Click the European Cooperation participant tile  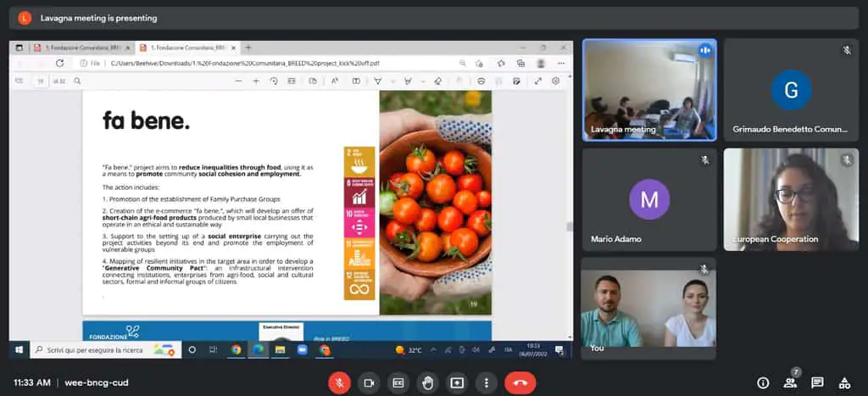coord(791,199)
